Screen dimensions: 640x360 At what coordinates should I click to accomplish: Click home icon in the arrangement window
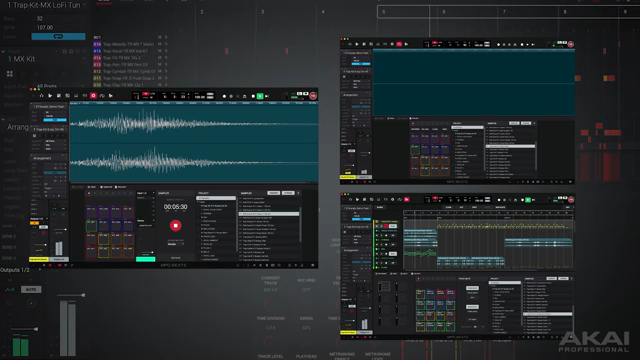pos(350,200)
